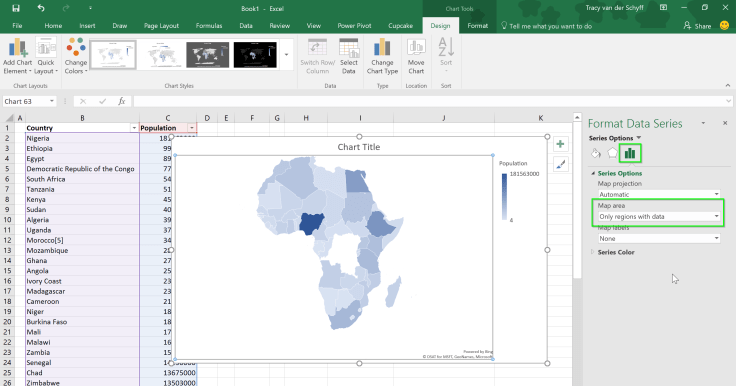Open the File tab
The image size is (736, 386).
(x=17, y=25)
